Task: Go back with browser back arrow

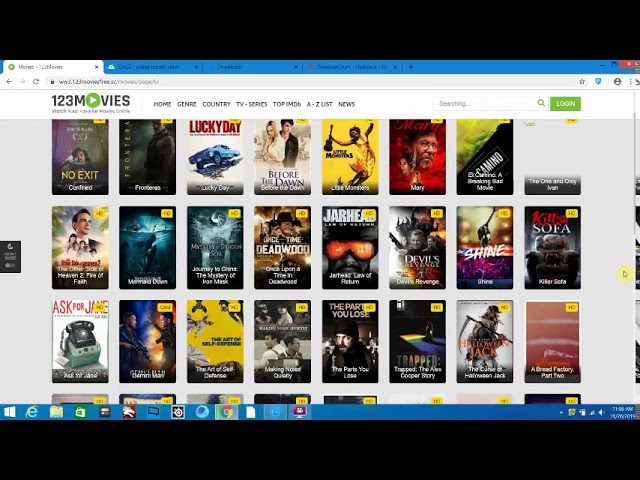Action: (x=9, y=82)
